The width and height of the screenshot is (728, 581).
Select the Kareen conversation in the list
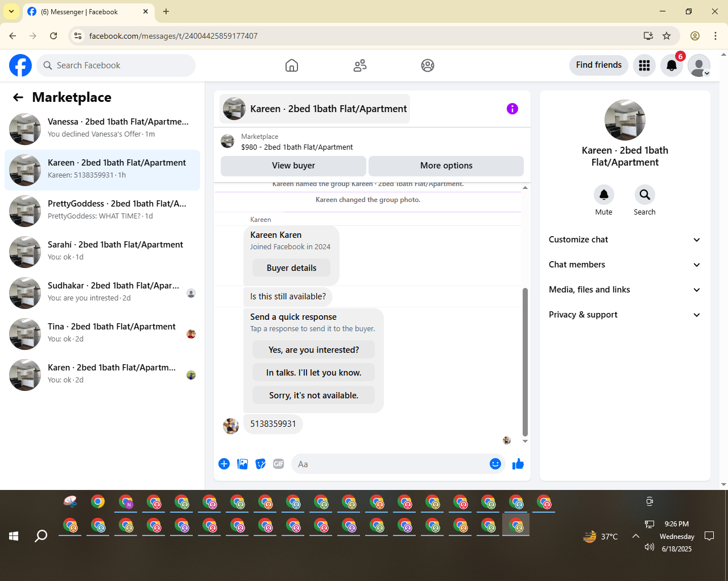(102, 170)
